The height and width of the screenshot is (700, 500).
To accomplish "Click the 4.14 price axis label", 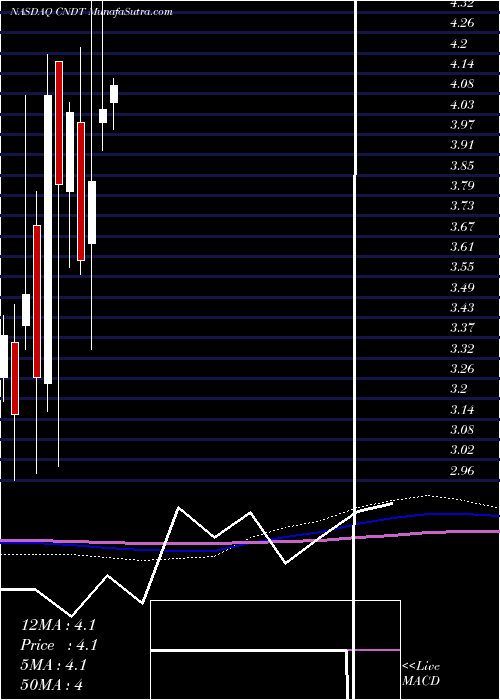I will [x=462, y=64].
